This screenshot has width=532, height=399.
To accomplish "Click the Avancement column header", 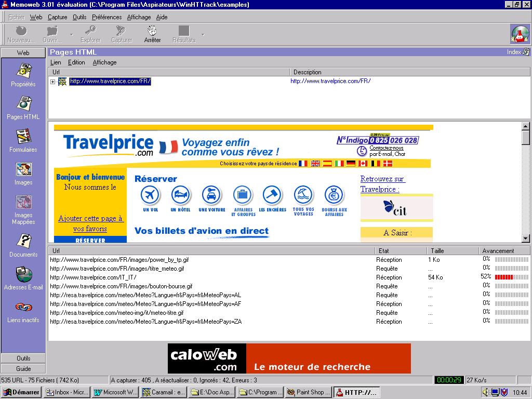I will point(504,251).
